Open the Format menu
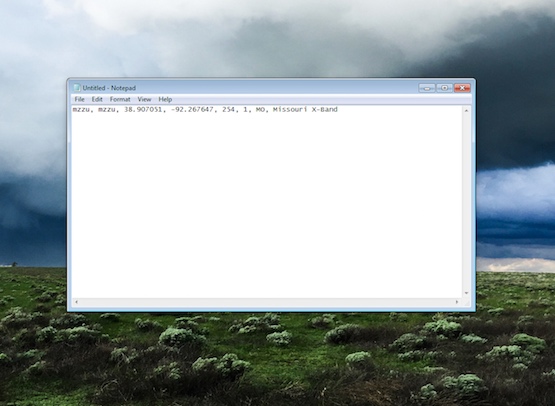555x406 pixels. (x=120, y=99)
